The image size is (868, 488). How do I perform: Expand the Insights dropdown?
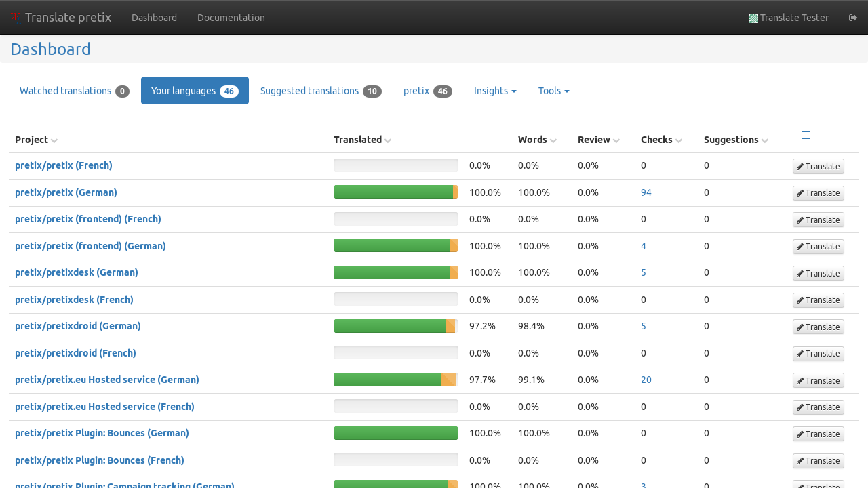(x=495, y=91)
